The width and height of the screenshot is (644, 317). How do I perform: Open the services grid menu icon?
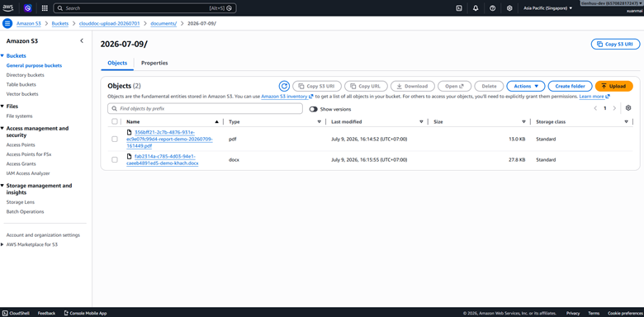[x=45, y=7]
